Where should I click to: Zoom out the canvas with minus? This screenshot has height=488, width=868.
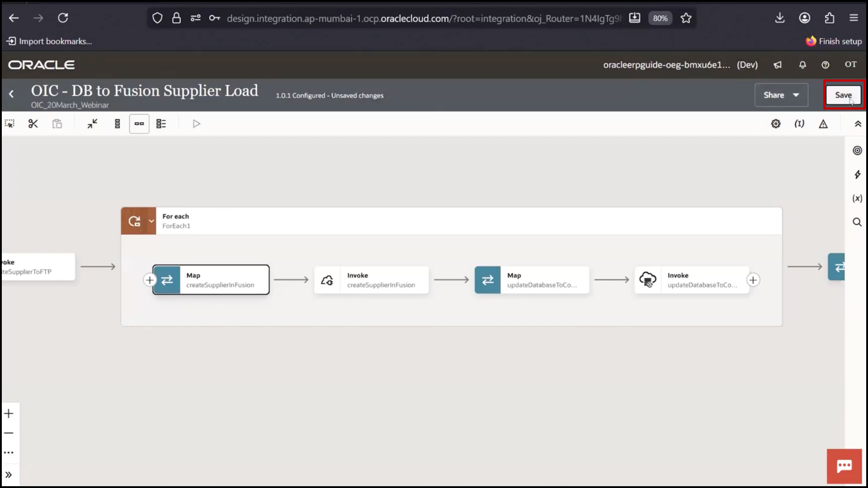(9, 433)
